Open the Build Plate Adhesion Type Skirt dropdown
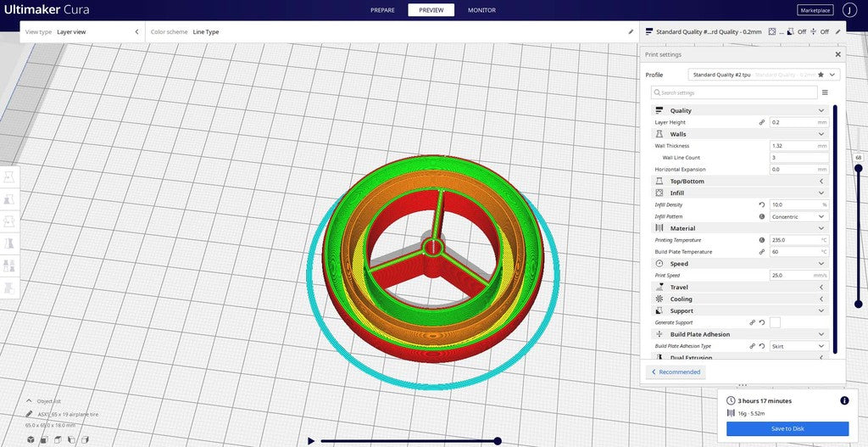Image resolution: width=868 pixels, height=447 pixels. tap(799, 345)
